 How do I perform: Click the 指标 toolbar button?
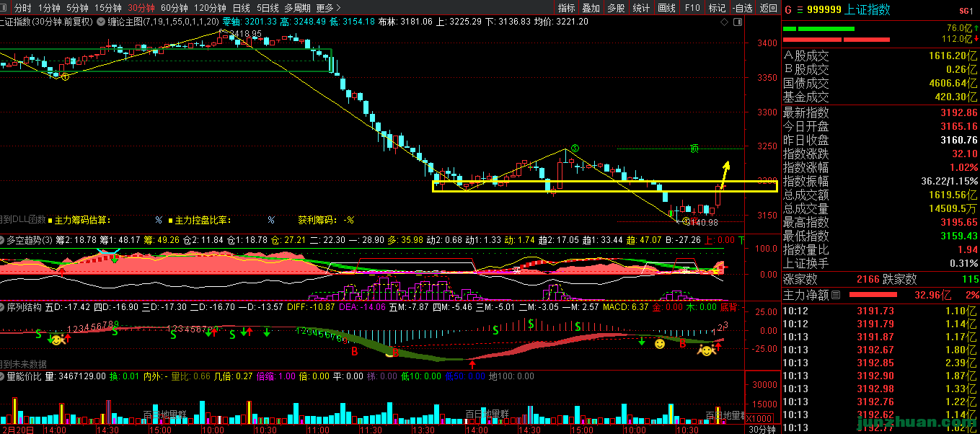click(x=567, y=8)
